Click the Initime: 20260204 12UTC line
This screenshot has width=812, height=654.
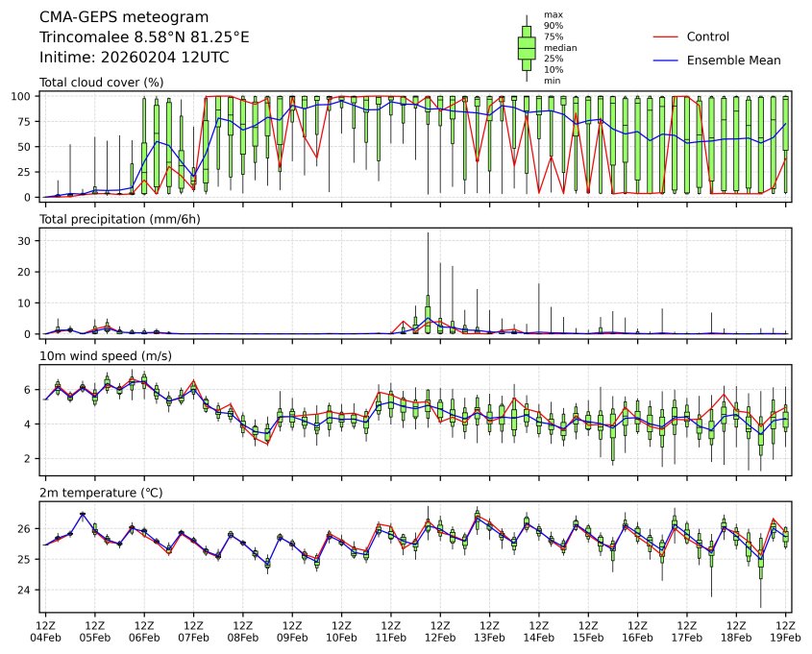point(135,57)
